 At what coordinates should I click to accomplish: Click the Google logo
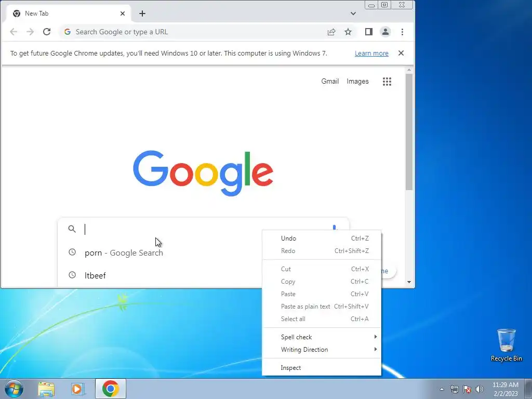pyautogui.click(x=203, y=173)
